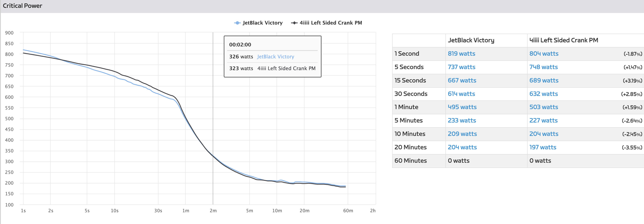Click the 204 watts 4iiii 10 Minutes link

click(x=544, y=134)
